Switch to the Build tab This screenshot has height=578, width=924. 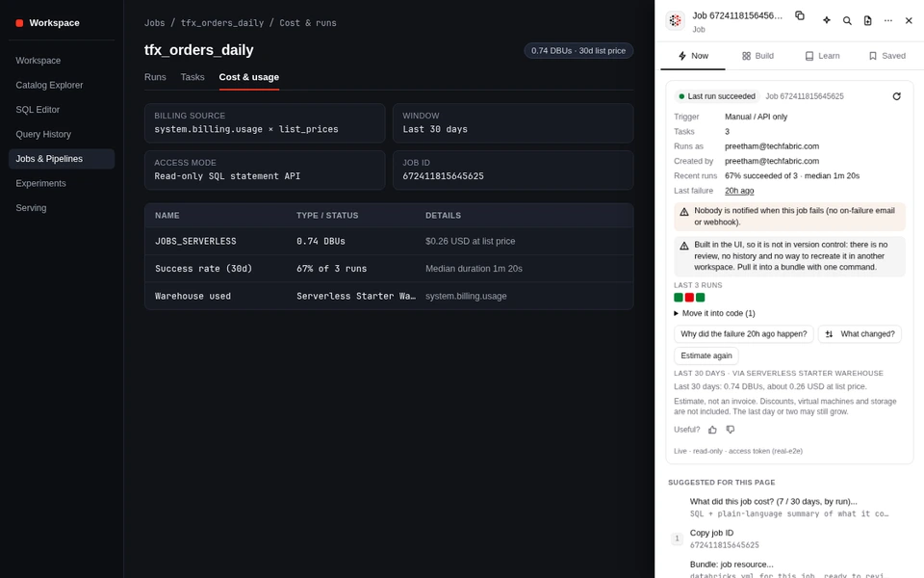(x=757, y=56)
